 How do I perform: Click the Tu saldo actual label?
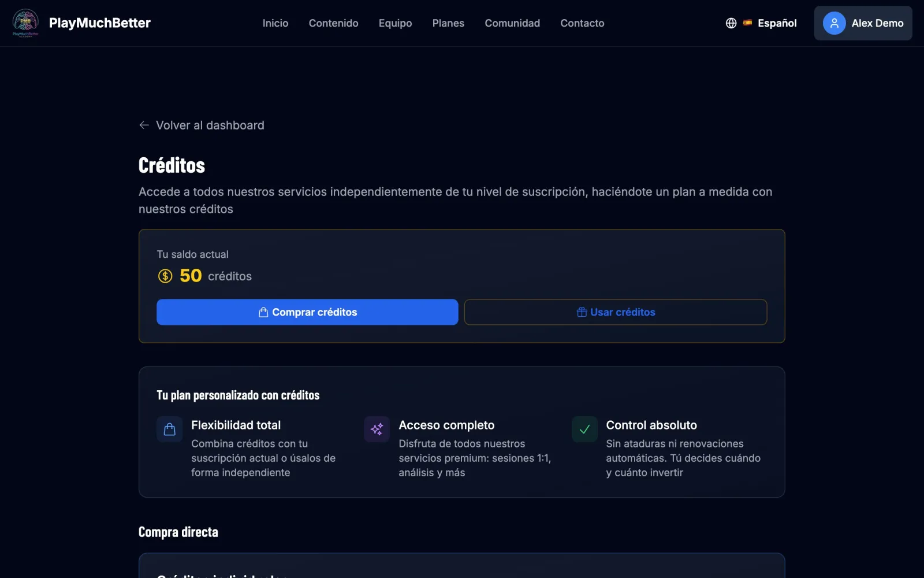[x=193, y=254]
